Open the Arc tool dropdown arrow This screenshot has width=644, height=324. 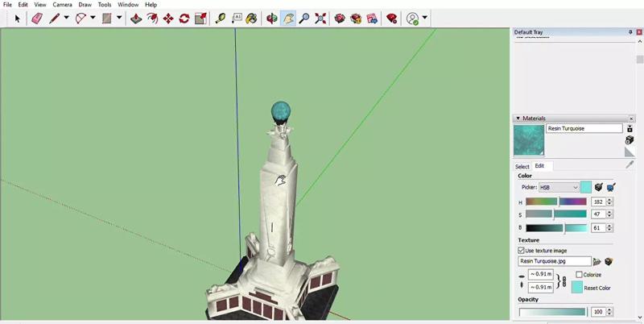pos(93,18)
